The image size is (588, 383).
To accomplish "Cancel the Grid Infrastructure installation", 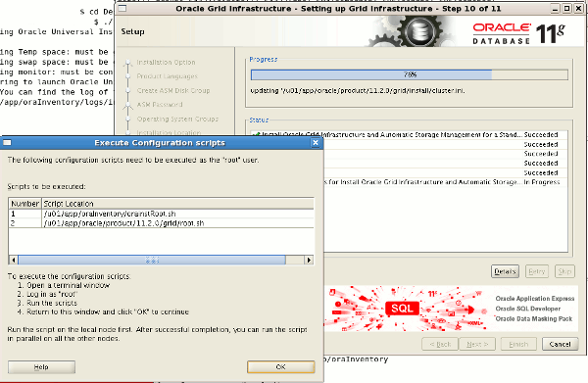I will click(x=560, y=344).
